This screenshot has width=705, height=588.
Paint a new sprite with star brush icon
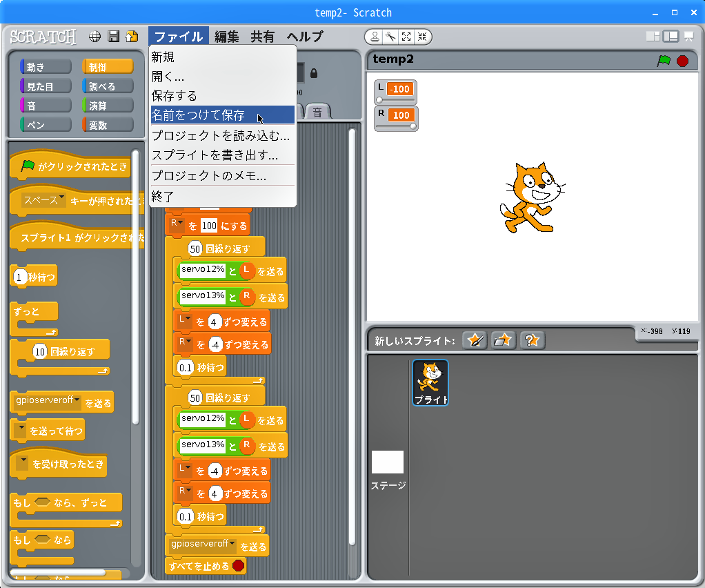coord(475,340)
